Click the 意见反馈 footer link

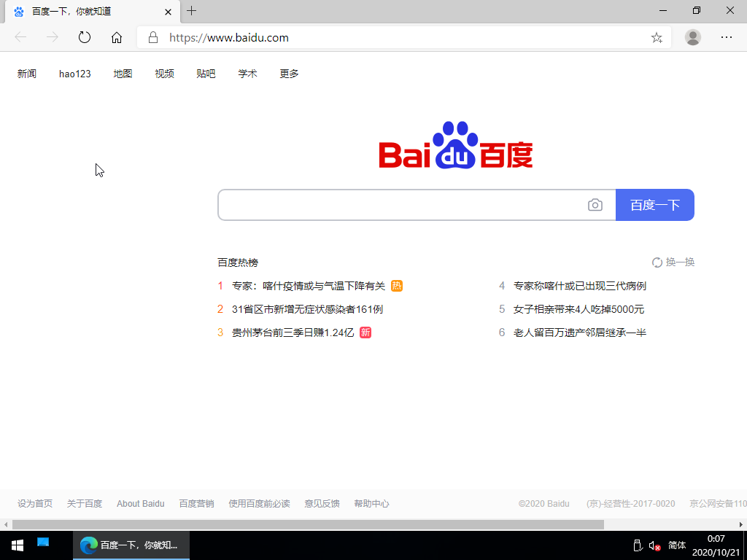coord(322,503)
